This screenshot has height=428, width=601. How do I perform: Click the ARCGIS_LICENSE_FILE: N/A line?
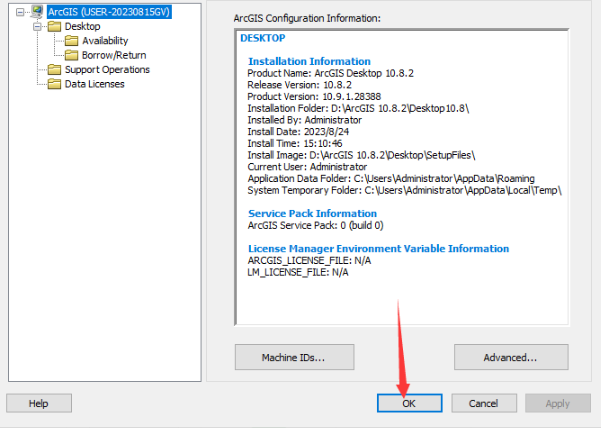tap(309, 261)
